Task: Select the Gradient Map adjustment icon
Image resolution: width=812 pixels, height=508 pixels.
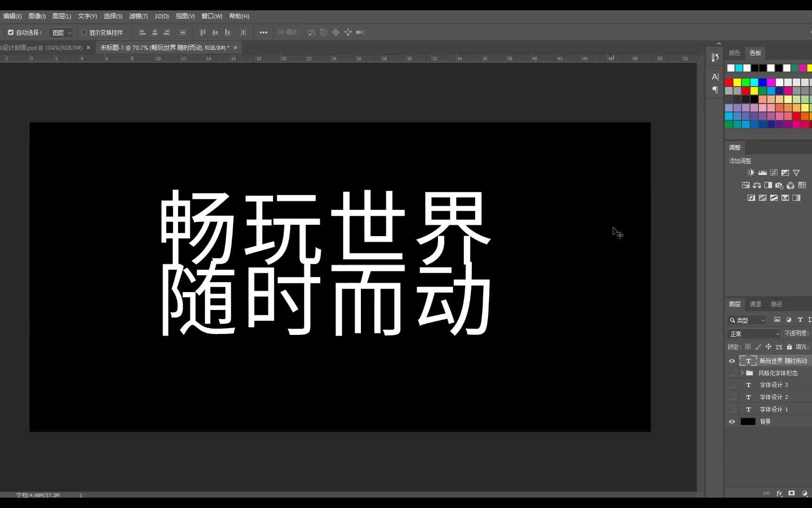Action: (796, 198)
